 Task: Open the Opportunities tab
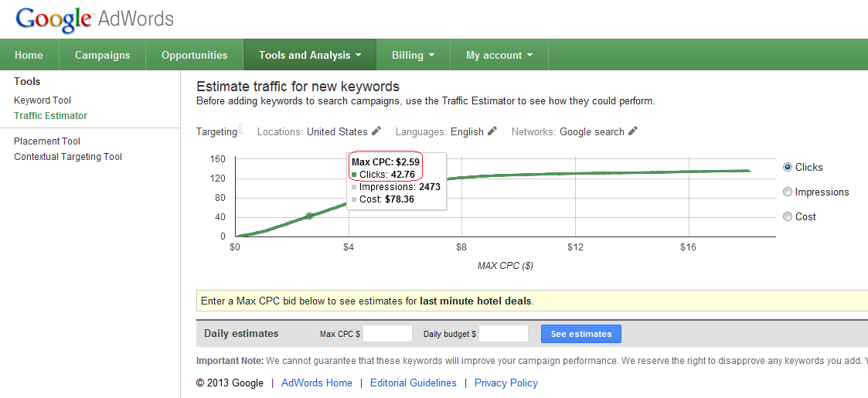tap(194, 55)
